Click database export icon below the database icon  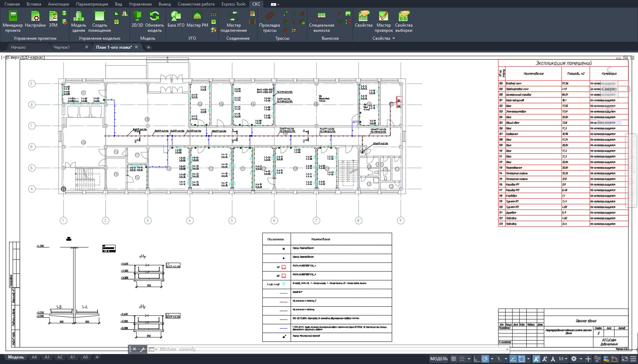click(x=64, y=22)
